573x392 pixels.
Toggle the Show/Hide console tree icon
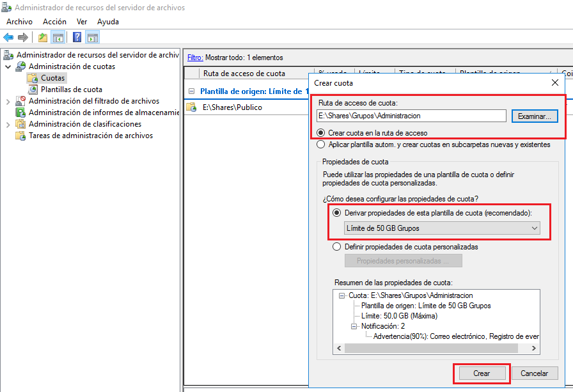(x=58, y=37)
